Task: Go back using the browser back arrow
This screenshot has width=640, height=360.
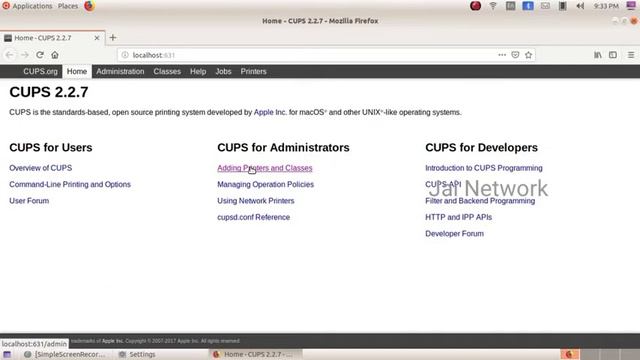Action: click(x=9, y=55)
